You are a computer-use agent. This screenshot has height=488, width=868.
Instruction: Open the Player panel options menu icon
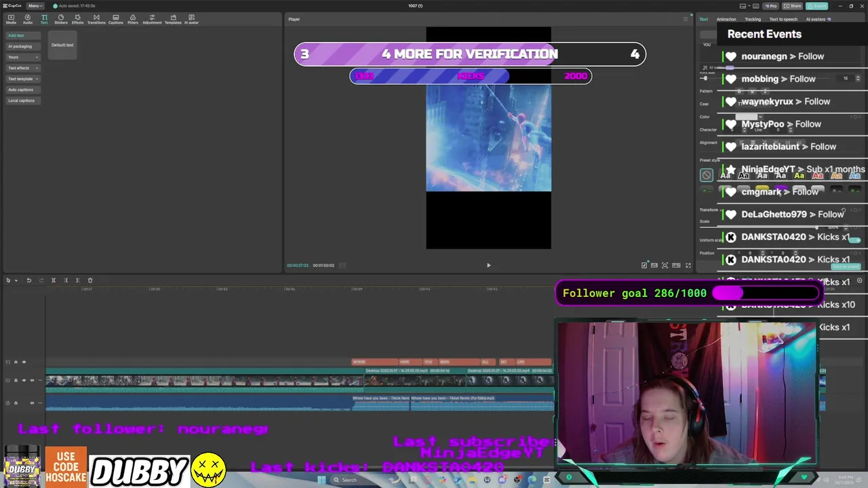tap(685, 19)
